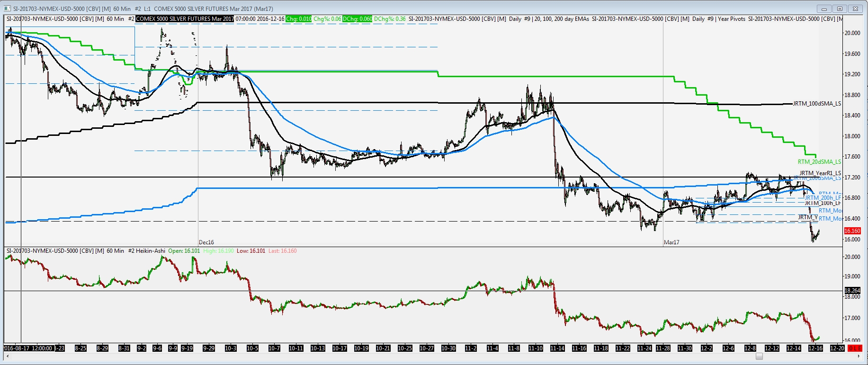Click the green Chg: 0.010 value
Viewport: 868px width, 365px height.
pyautogui.click(x=298, y=19)
